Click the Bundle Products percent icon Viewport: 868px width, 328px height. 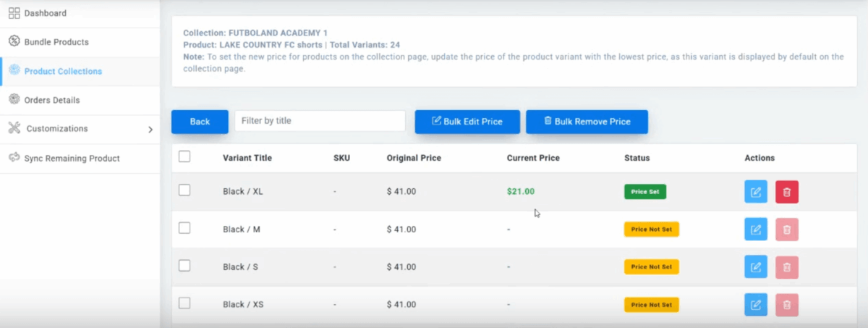click(14, 41)
